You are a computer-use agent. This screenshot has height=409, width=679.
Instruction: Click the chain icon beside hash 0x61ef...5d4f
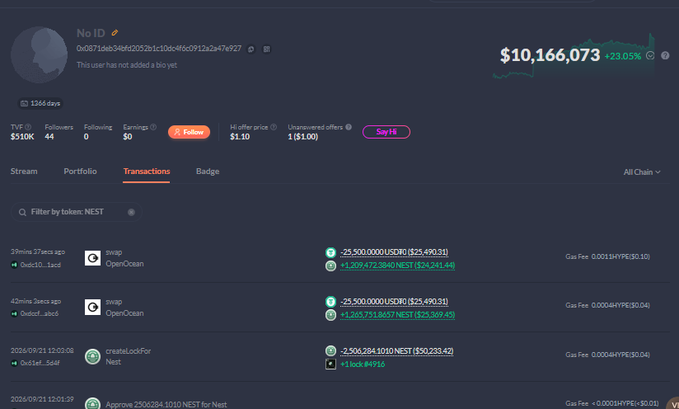click(14, 363)
